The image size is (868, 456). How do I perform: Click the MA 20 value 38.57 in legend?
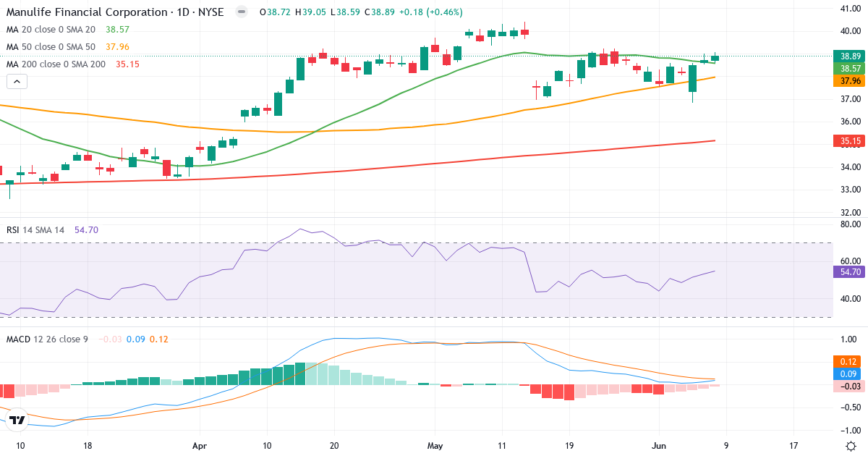(x=117, y=30)
